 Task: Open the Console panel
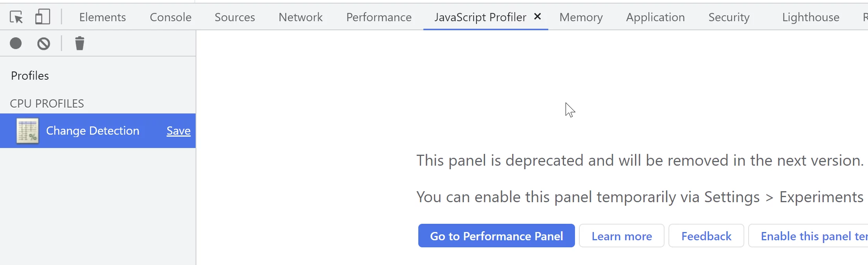click(x=170, y=17)
